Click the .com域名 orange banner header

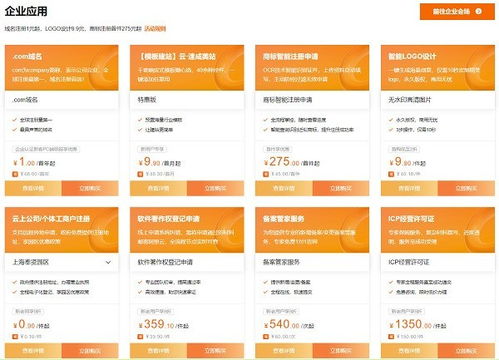coord(62,68)
